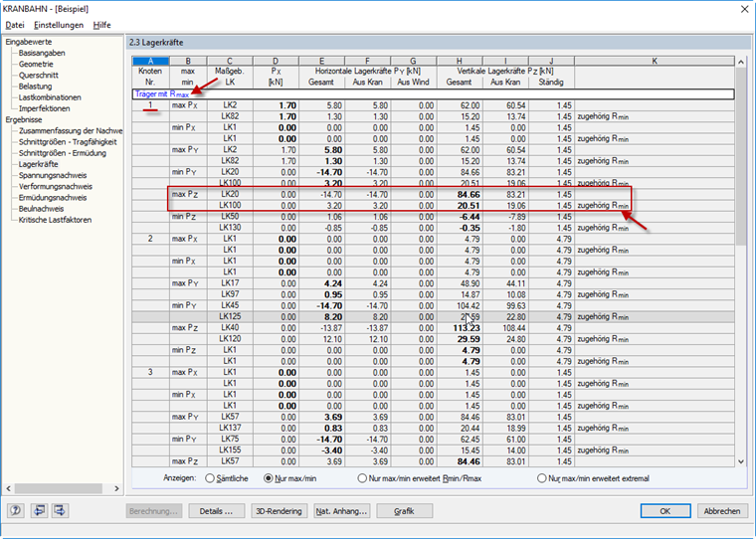Open Belastung in the navigator

tap(35, 87)
